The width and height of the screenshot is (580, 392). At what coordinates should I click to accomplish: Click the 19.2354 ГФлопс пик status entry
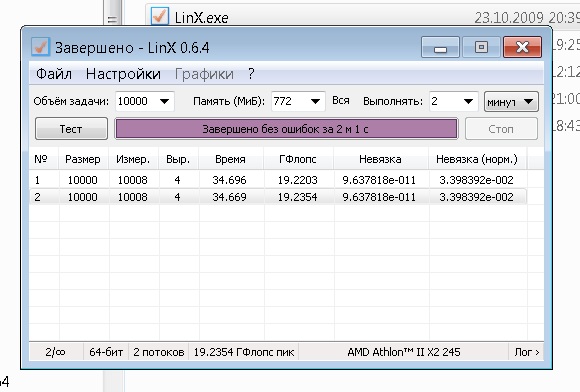coord(244,352)
